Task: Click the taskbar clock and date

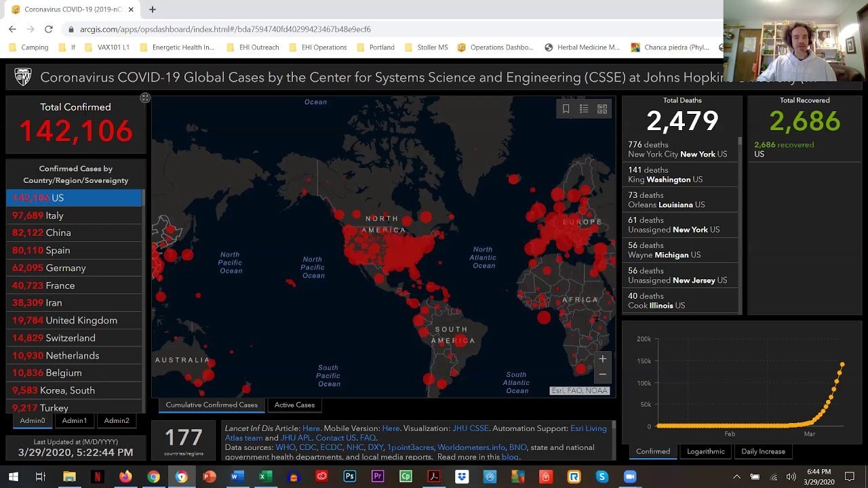Action: (x=819, y=476)
